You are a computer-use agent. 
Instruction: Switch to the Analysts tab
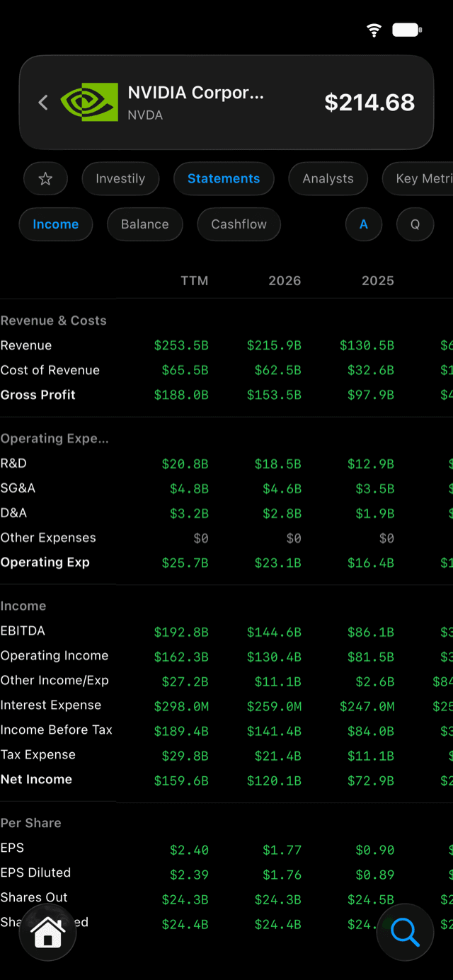click(328, 179)
